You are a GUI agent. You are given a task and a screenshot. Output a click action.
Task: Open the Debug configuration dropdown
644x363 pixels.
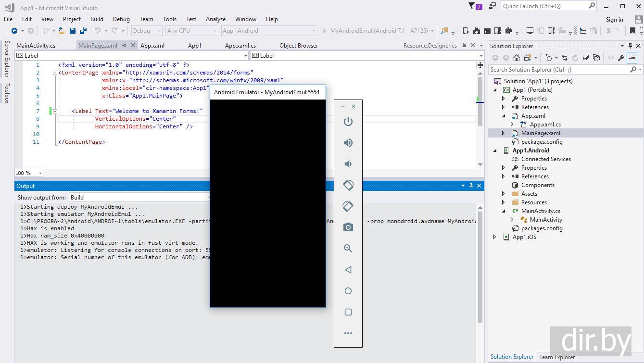click(x=146, y=31)
